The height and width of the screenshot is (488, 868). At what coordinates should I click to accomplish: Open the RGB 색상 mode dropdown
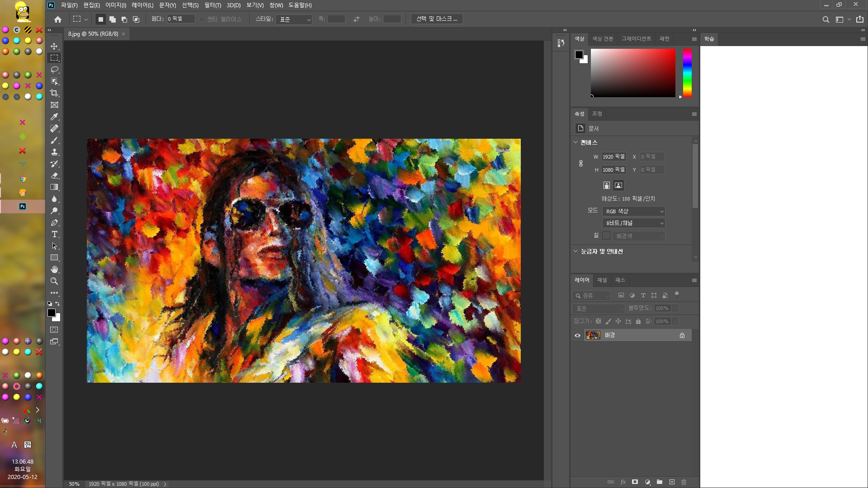[633, 211]
